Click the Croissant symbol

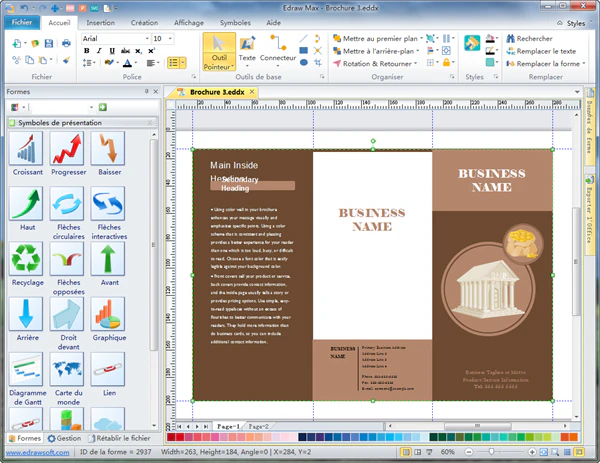(x=27, y=153)
